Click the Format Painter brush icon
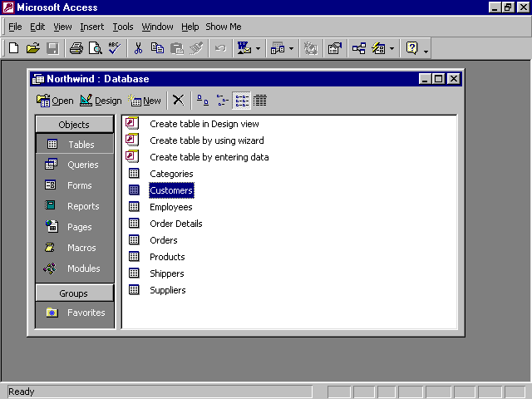 click(196, 48)
